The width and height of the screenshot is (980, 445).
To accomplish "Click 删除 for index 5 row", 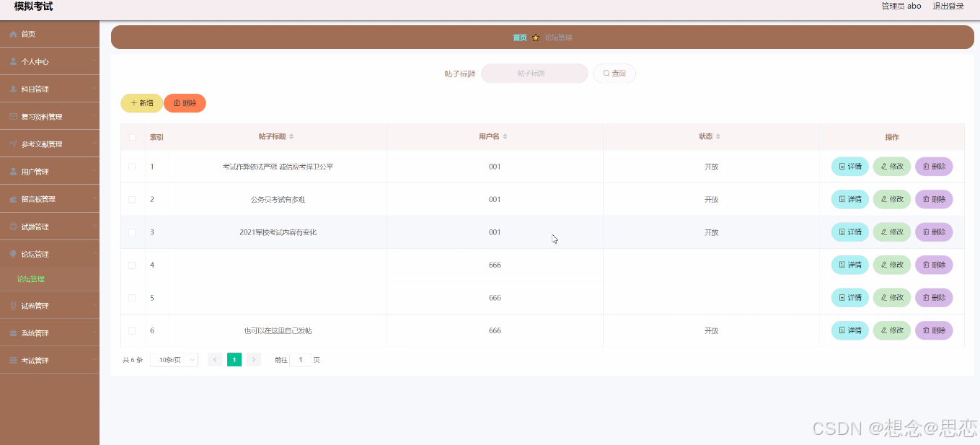I will [x=934, y=298].
